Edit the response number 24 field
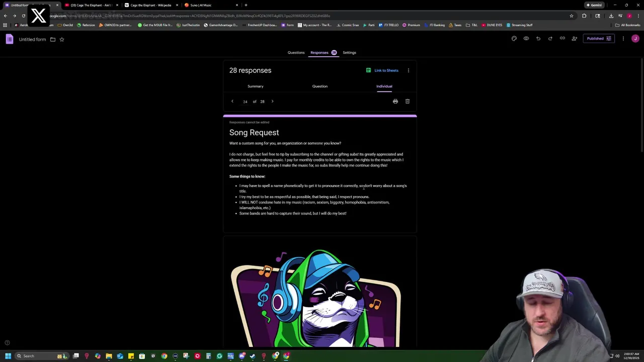Viewport: 644px width, 362px height. [245, 102]
